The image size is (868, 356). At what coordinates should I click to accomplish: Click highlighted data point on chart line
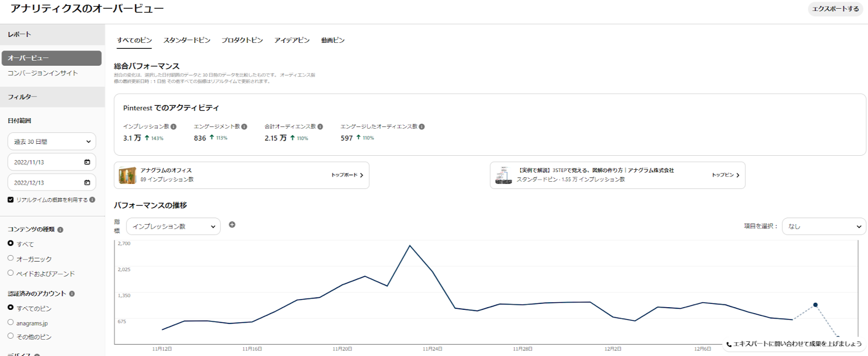tap(815, 305)
